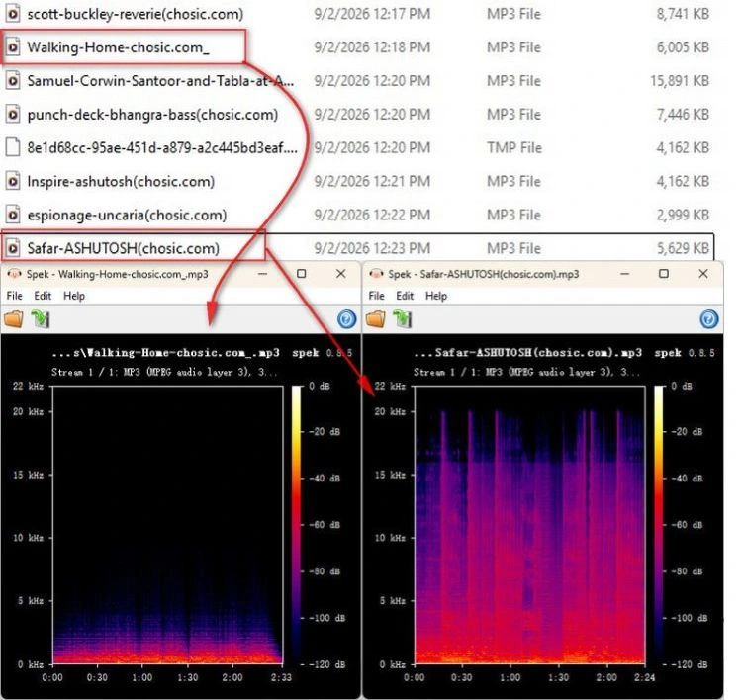
Task: Select punch-deck-bhangra-bass(chosic.com) file name
Action: tap(152, 115)
